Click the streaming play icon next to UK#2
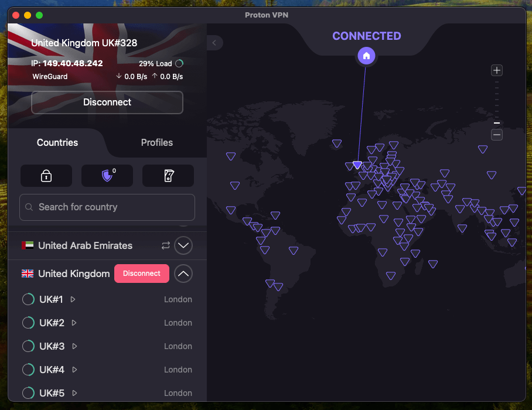The image size is (532, 410). [x=74, y=323]
